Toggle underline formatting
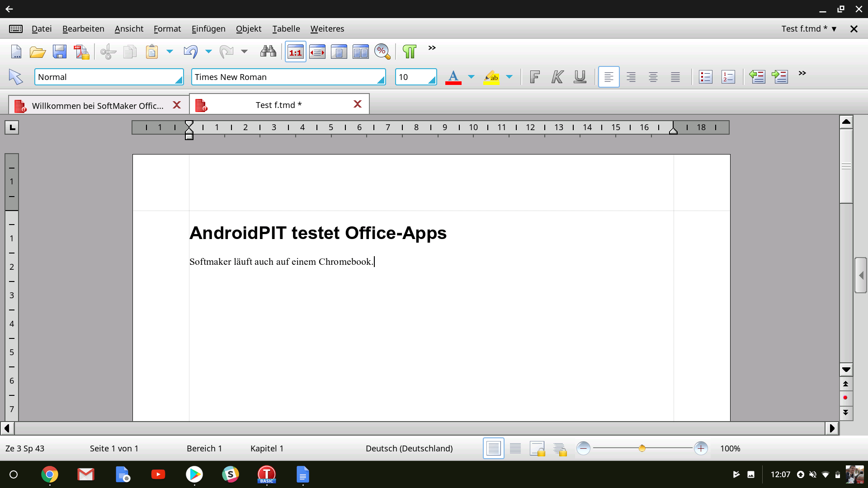 [580, 77]
